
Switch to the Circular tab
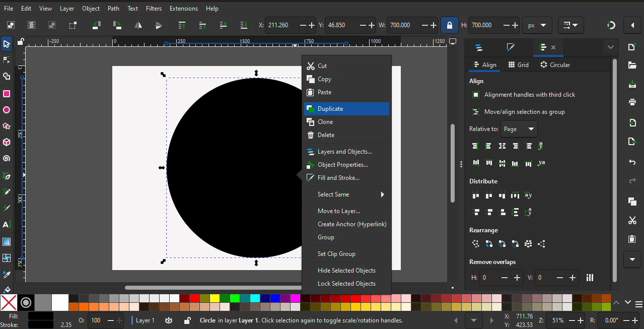pos(555,65)
